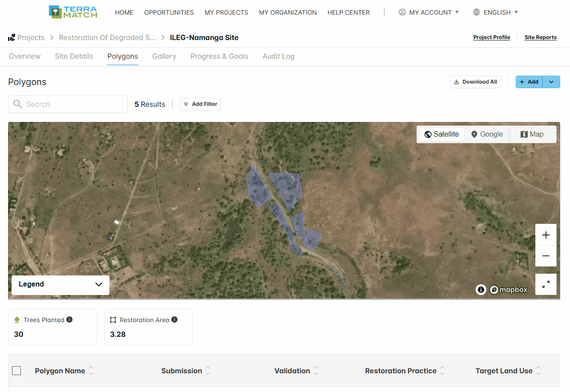Sort table by Validation
The width and height of the screenshot is (570, 392).
(x=316, y=371)
